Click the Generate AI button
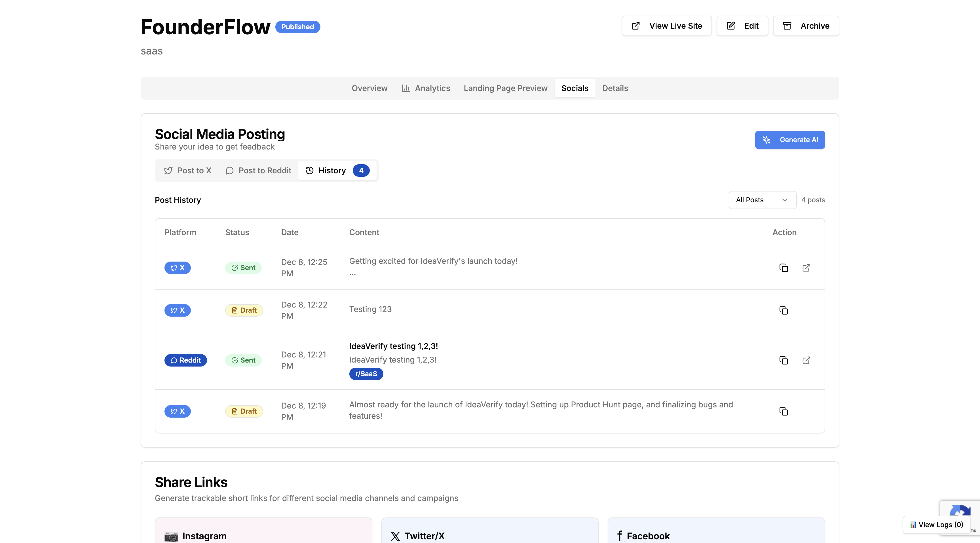Image resolution: width=980 pixels, height=543 pixels. point(790,140)
